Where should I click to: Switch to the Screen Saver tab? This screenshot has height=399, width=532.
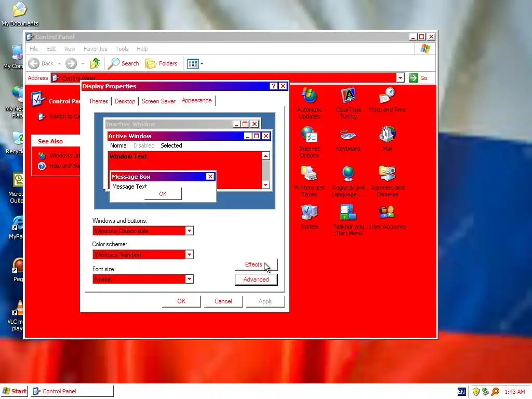pyautogui.click(x=158, y=101)
